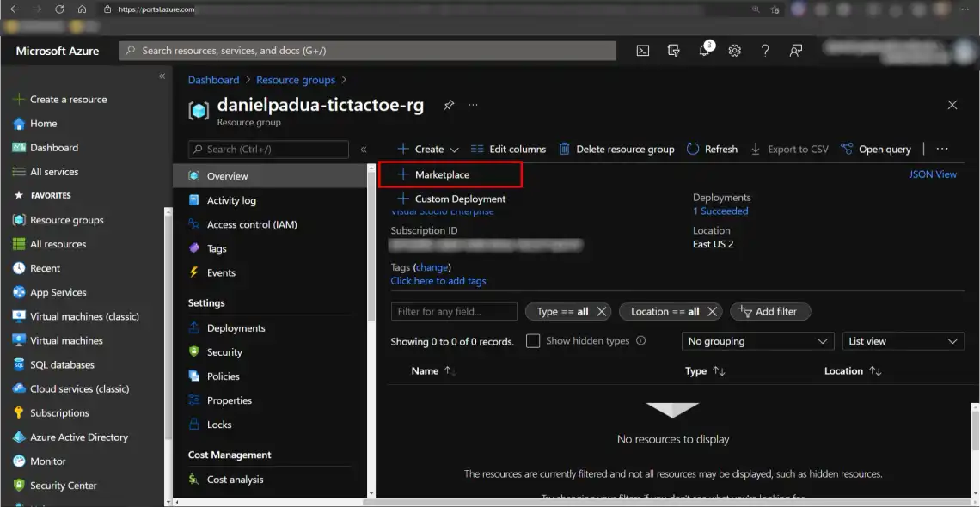The image size is (980, 507).
Task: Click the feedback icon in the top bar
Action: point(796,51)
